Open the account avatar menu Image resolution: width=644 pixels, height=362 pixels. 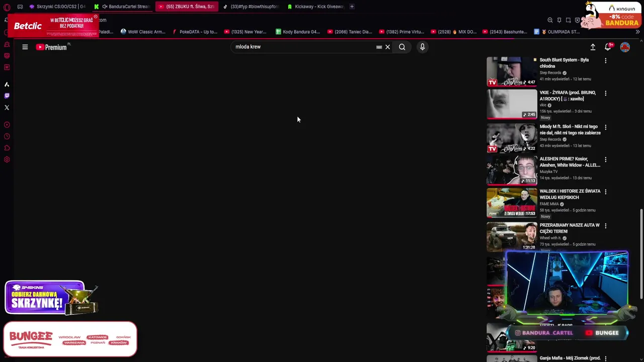(x=625, y=47)
